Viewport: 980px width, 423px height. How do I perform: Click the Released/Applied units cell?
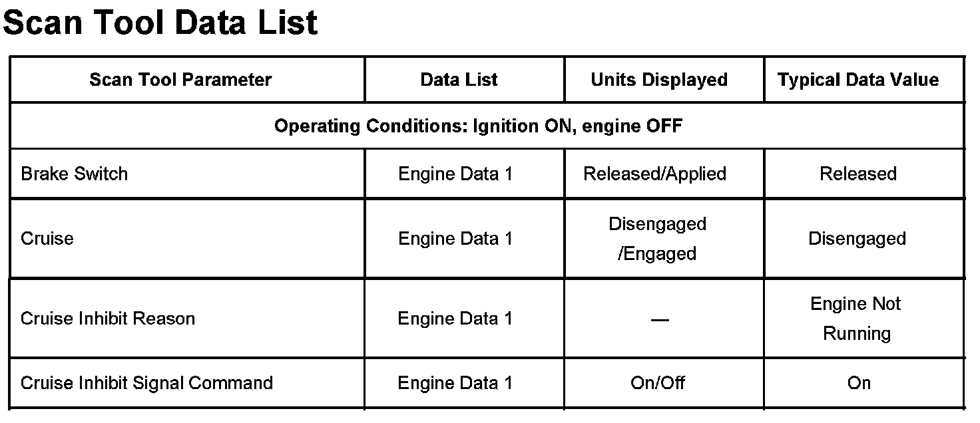point(654,174)
